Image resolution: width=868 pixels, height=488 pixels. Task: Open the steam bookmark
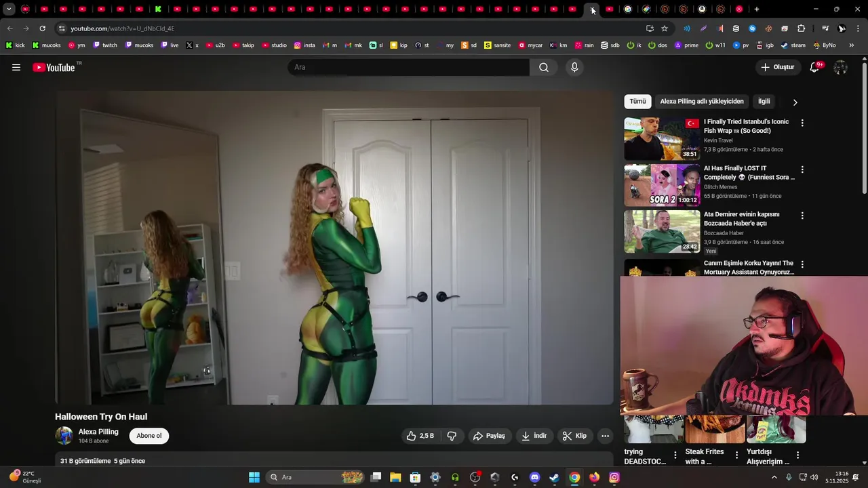(793, 45)
